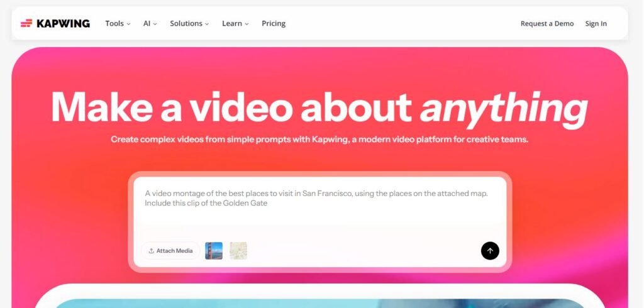This screenshot has height=308, width=644.
Task: Click the video preview panel at bottom
Action: pos(319,302)
